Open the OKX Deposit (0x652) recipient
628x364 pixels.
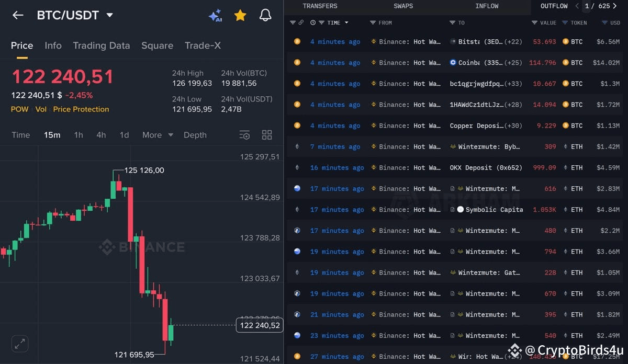coord(486,167)
